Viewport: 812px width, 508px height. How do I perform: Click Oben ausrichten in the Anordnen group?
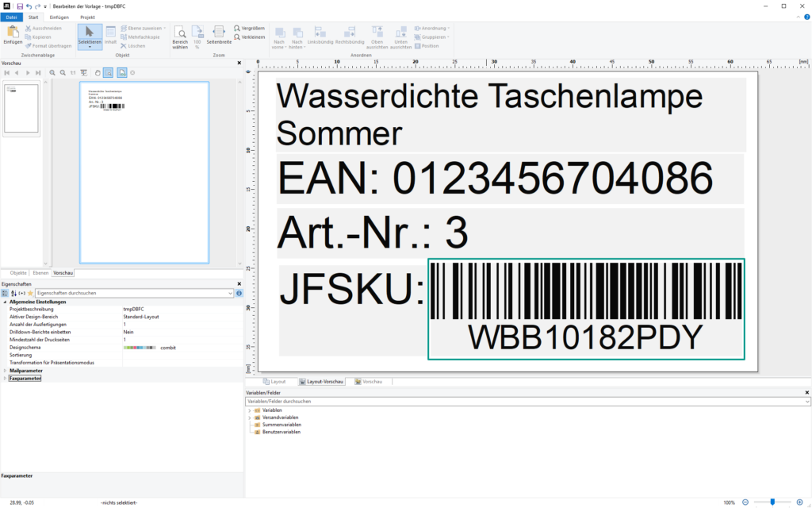pyautogui.click(x=377, y=37)
